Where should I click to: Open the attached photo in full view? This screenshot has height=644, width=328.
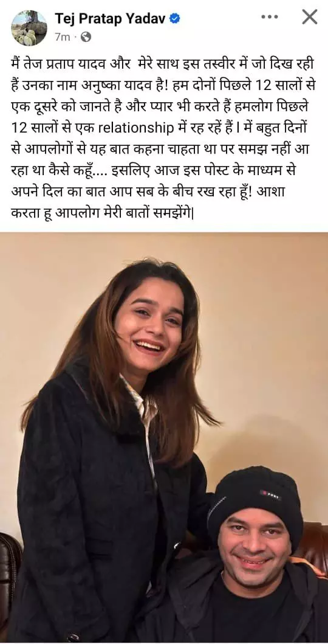(x=164, y=437)
